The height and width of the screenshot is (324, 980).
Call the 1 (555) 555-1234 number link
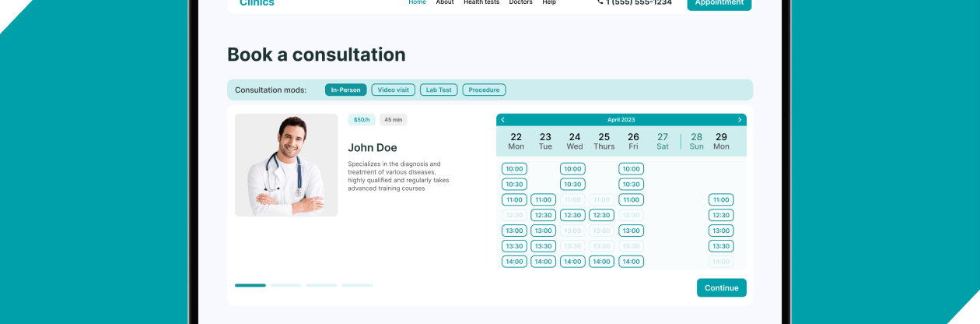[639, 2]
